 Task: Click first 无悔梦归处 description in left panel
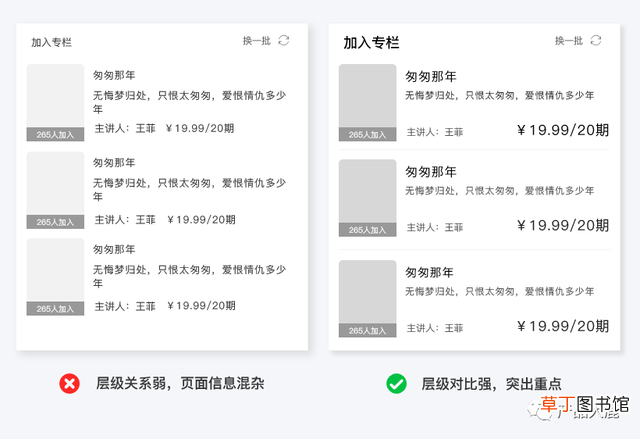tap(189, 102)
